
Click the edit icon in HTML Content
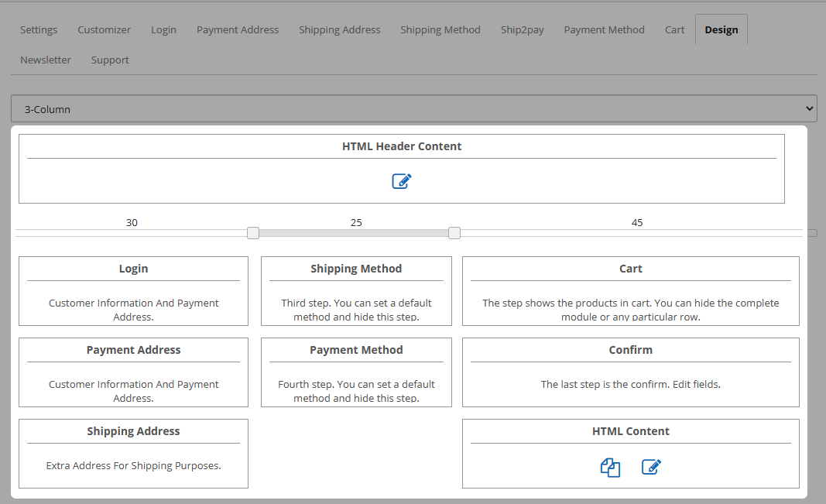pyautogui.click(x=651, y=468)
